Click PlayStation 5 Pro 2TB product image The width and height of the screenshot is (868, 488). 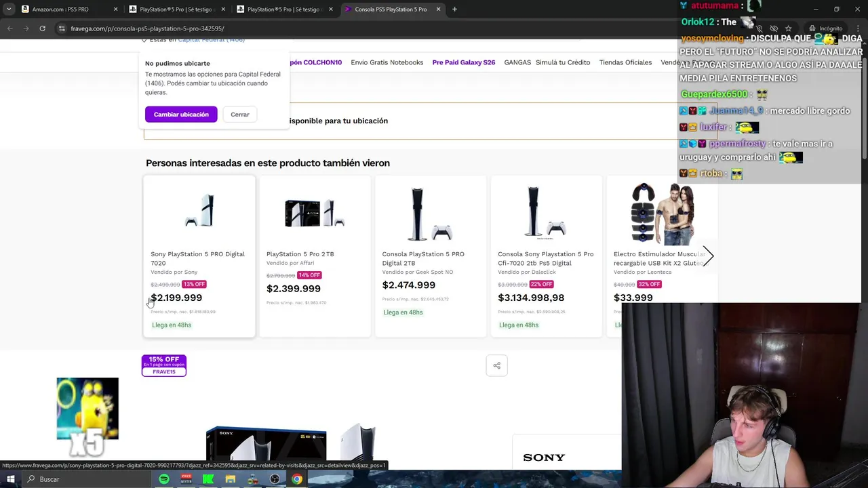(x=315, y=213)
